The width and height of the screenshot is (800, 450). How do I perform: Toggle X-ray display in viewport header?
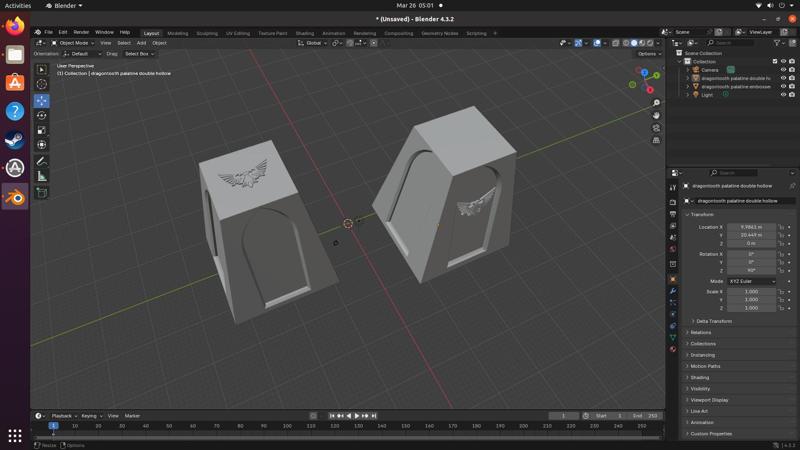tap(616, 43)
